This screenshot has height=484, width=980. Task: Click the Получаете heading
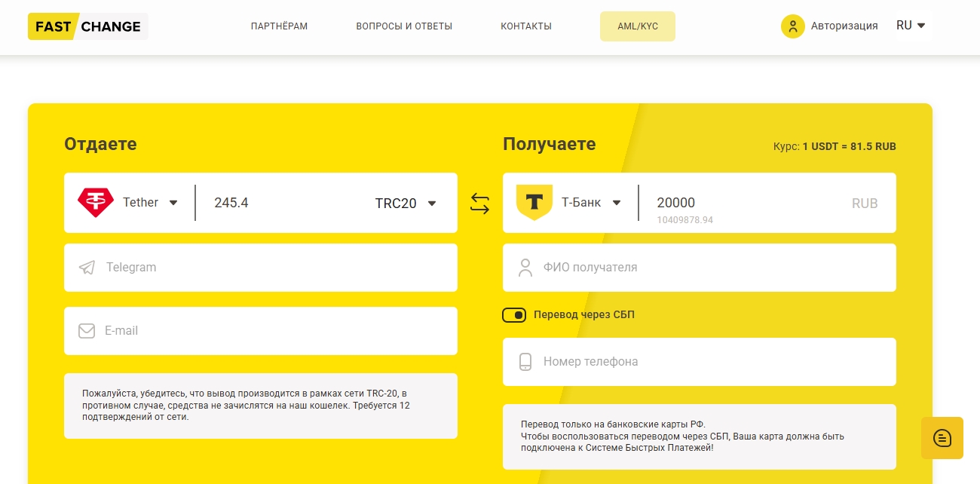click(x=549, y=144)
